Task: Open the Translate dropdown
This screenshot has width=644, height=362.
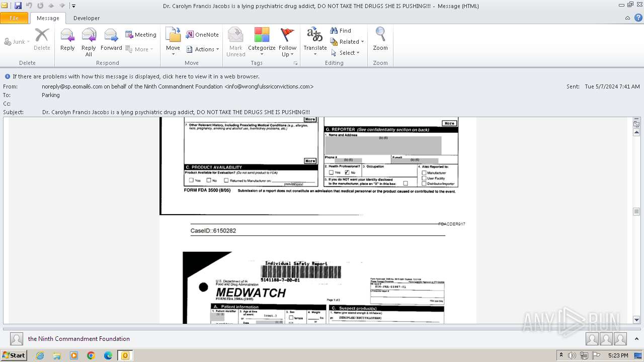Action: 315,42
